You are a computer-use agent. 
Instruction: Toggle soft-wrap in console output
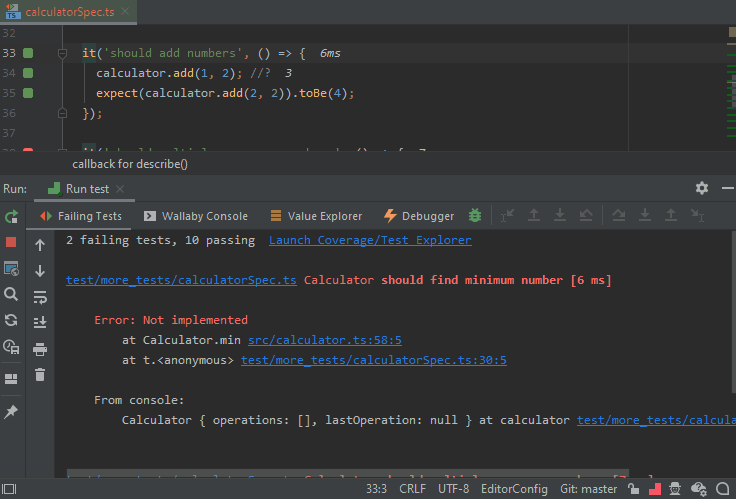point(40,297)
